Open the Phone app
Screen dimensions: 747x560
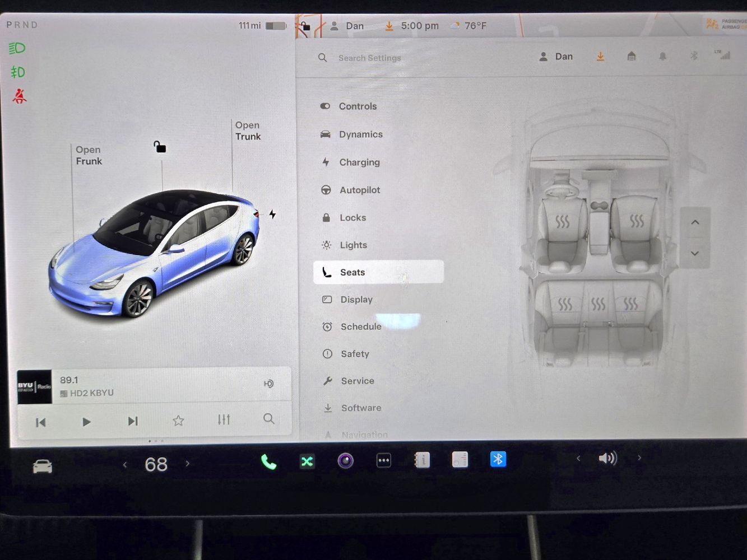pos(268,462)
